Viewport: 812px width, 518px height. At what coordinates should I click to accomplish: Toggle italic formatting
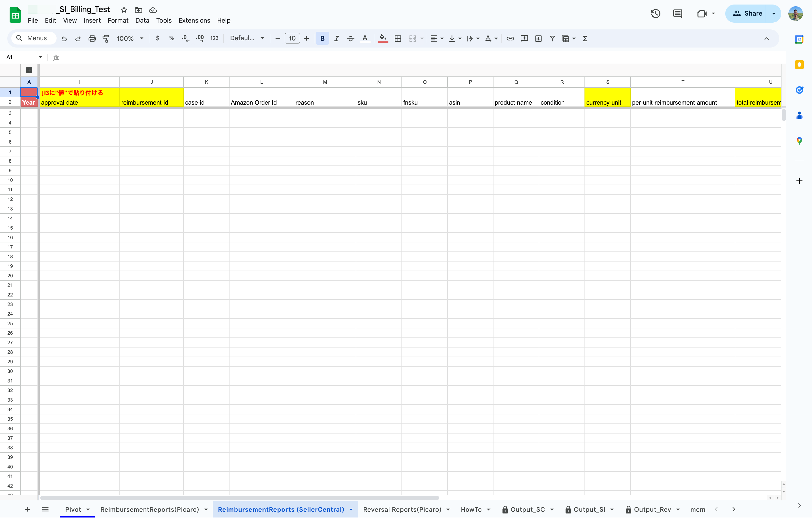(x=337, y=38)
